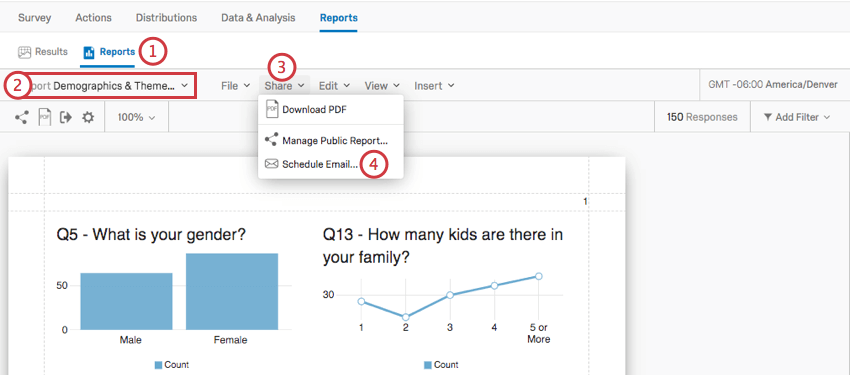The image size is (850, 375).
Task: Select the Reports sub-tab
Action: tap(109, 52)
